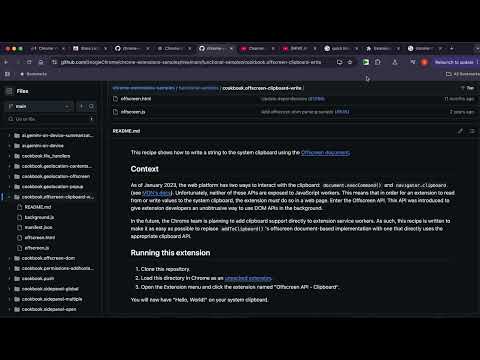Select the cookbook.push folder

[38, 279]
